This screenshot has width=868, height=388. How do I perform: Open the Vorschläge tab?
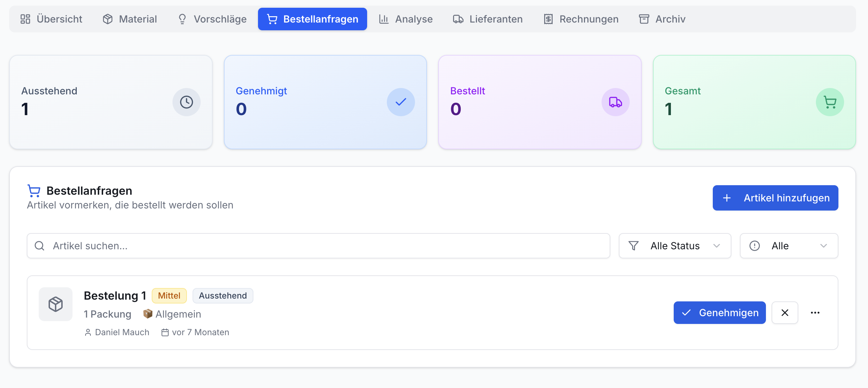(212, 19)
